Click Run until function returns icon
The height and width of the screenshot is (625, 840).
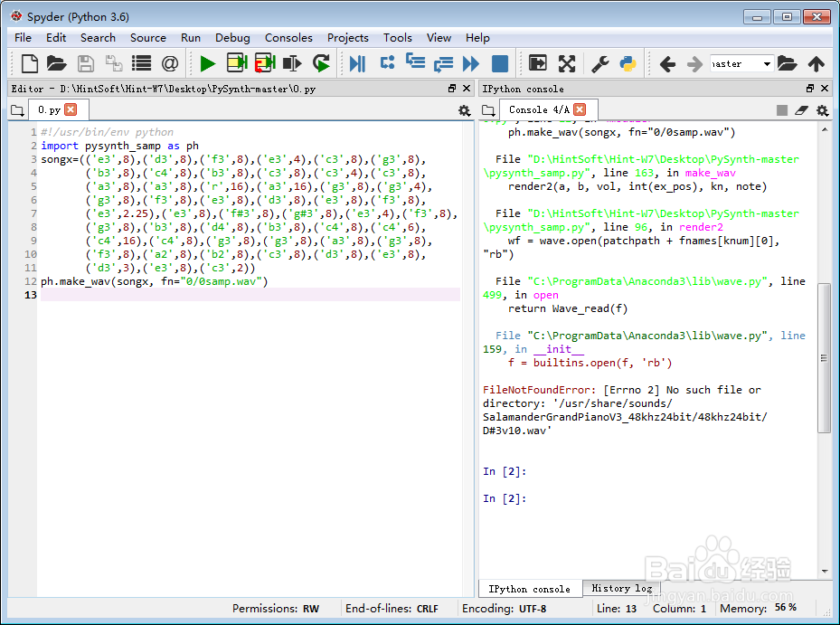444,64
